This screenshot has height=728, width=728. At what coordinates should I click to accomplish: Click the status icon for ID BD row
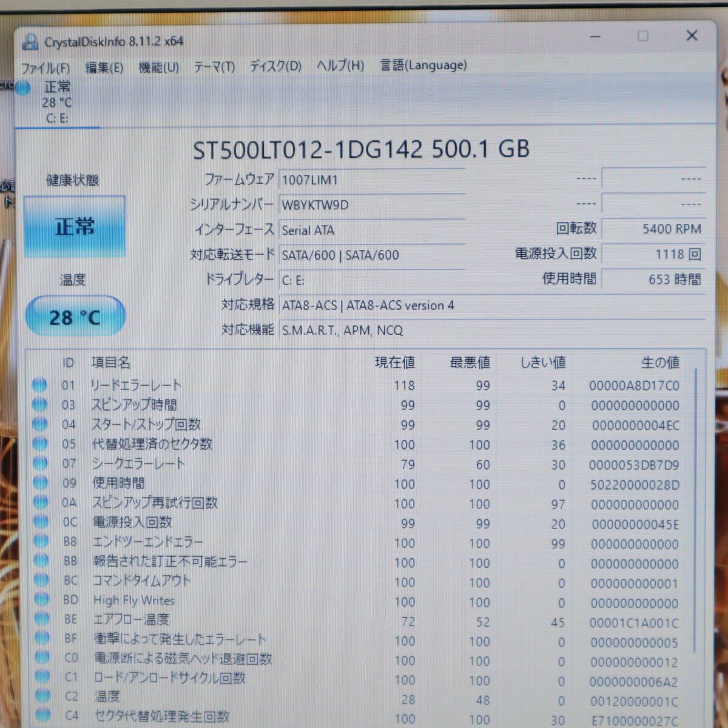(x=41, y=599)
